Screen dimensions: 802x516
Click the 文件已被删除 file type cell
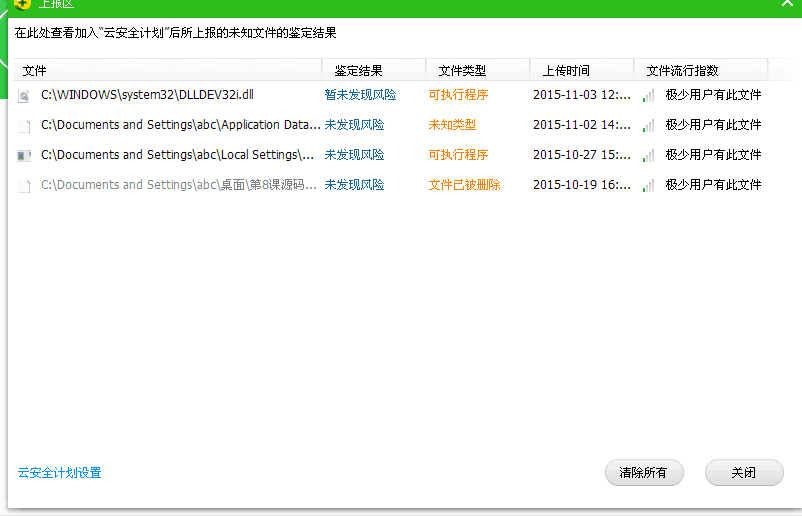click(x=464, y=185)
